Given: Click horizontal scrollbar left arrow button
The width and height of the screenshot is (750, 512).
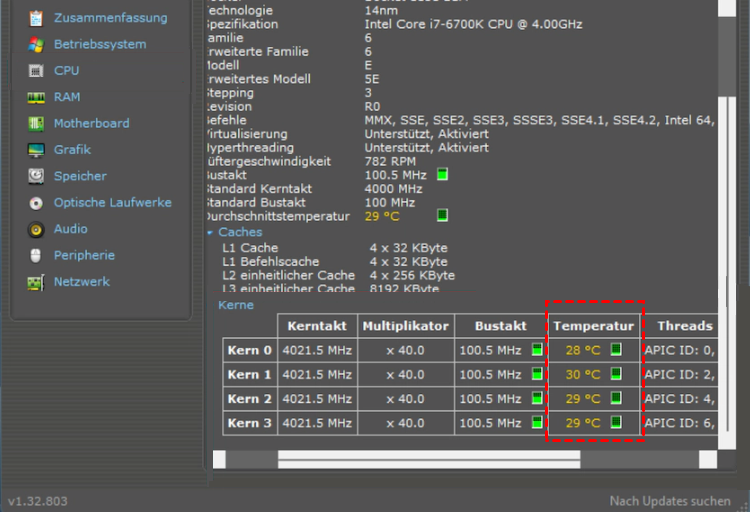Looking at the screenshot, I should coord(219,459).
